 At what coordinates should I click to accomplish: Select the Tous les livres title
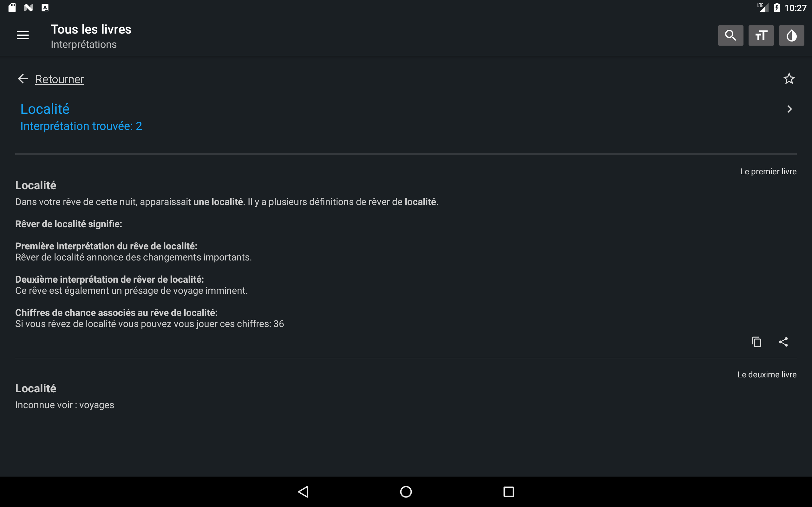tap(91, 29)
